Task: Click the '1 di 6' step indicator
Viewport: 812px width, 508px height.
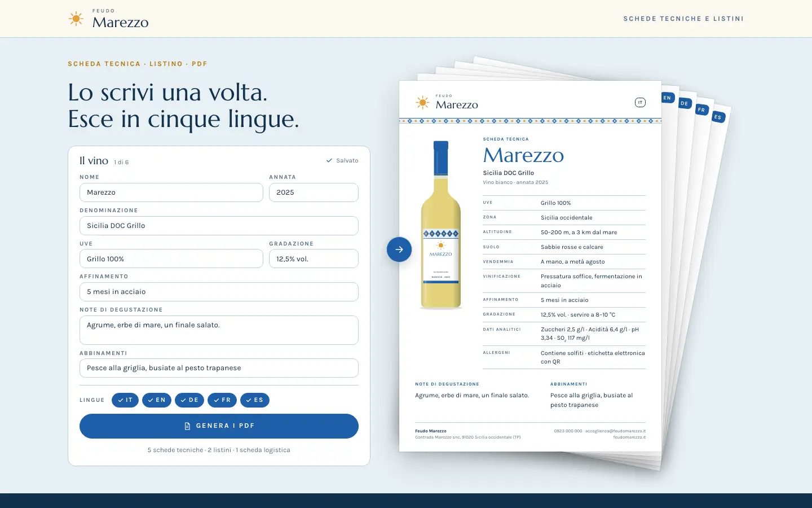Action: (x=121, y=163)
